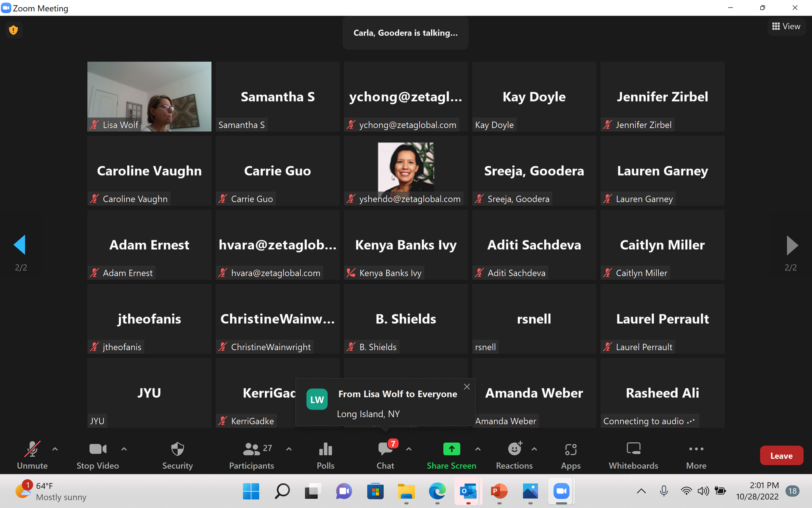The width and height of the screenshot is (812, 508).
Task: Select the Samantha S participant tile
Action: pos(278,97)
